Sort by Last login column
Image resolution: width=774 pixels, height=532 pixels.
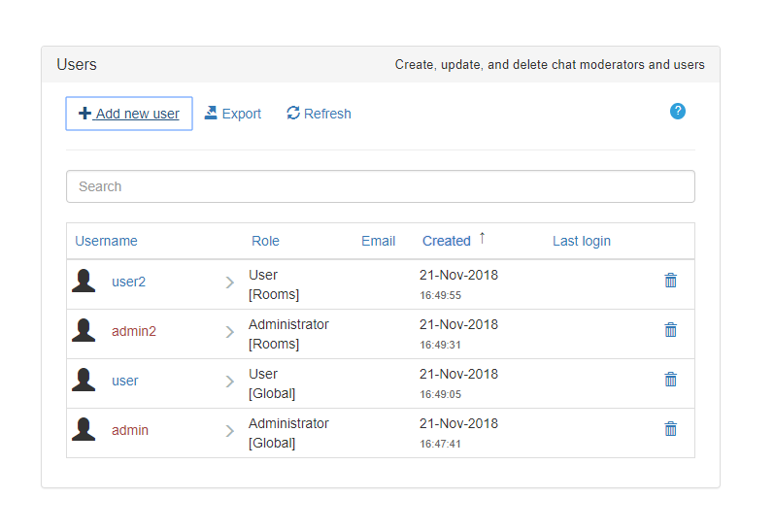582,241
